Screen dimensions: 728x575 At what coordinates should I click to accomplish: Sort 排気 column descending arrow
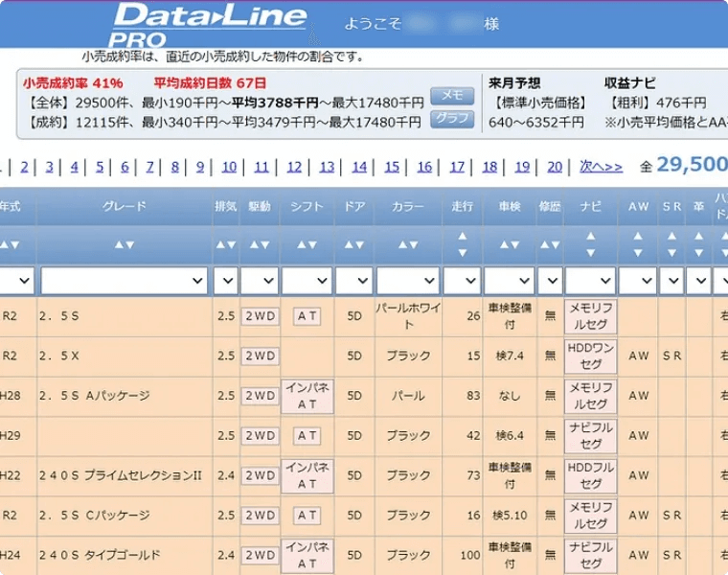click(x=232, y=245)
